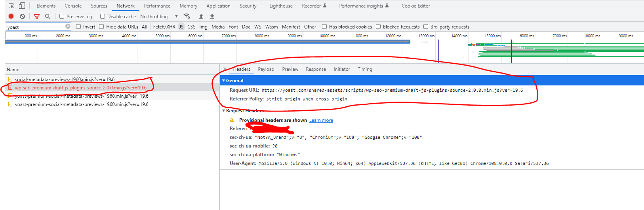Enable Disable cache checkbox
The width and height of the screenshot is (644, 210).
[x=103, y=16]
